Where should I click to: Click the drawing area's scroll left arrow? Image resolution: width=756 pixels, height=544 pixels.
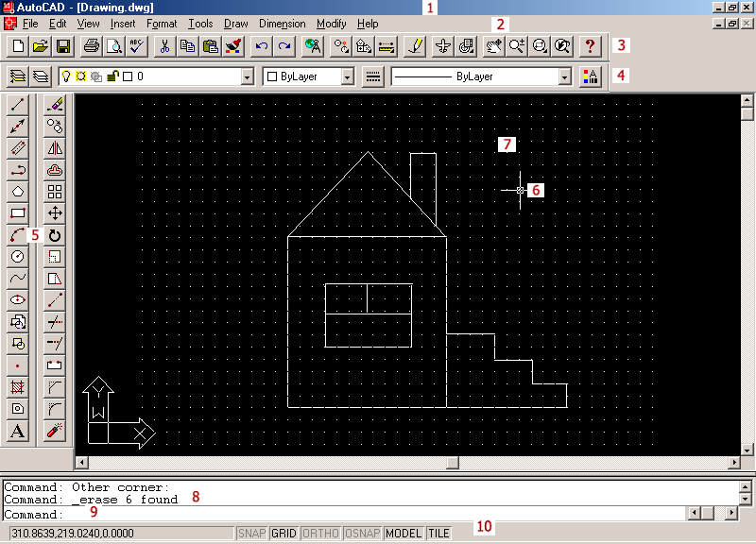pyautogui.click(x=81, y=463)
